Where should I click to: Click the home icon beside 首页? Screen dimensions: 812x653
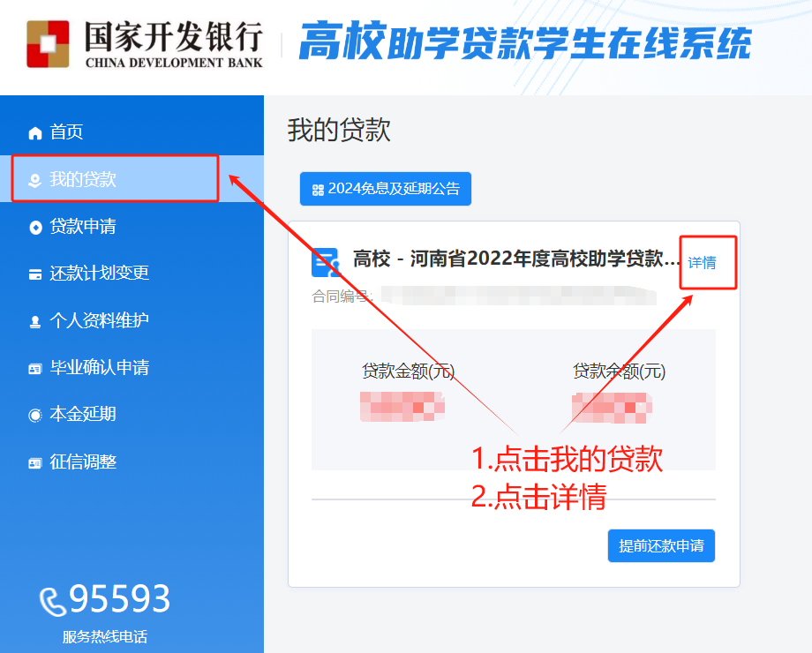click(x=34, y=133)
